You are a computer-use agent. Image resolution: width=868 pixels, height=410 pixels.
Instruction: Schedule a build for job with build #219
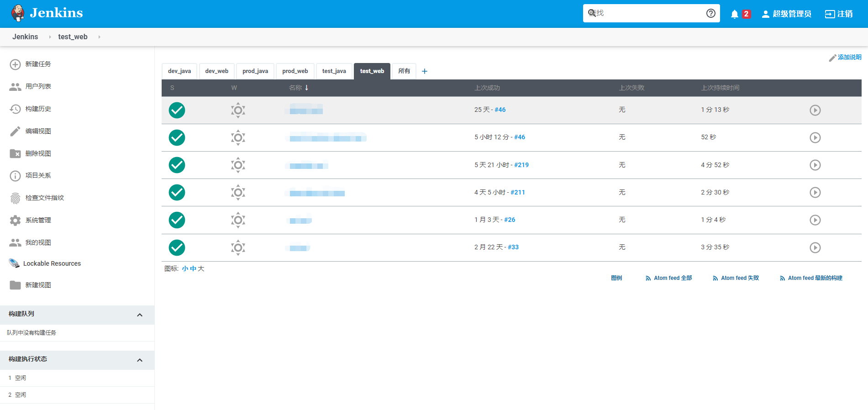point(815,165)
